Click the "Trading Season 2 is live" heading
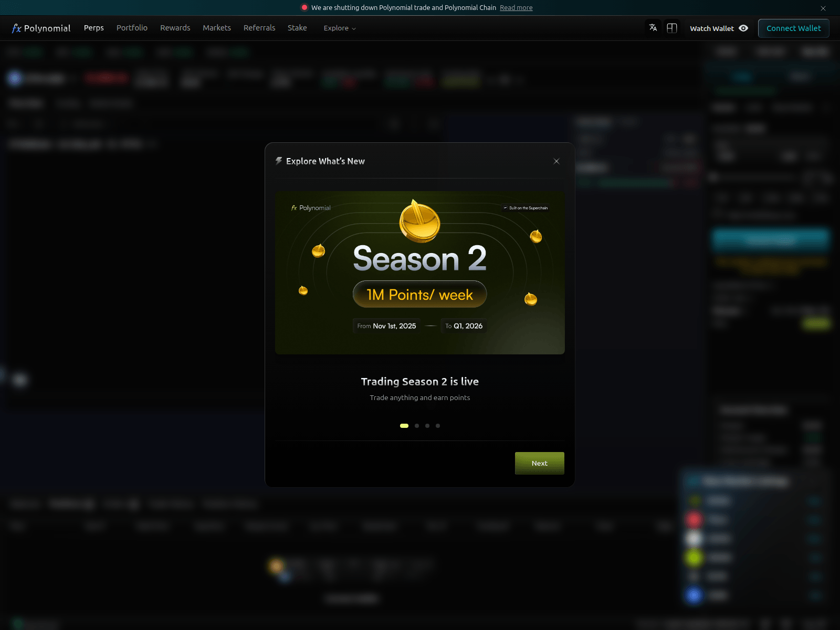The width and height of the screenshot is (840, 630). [420, 382]
